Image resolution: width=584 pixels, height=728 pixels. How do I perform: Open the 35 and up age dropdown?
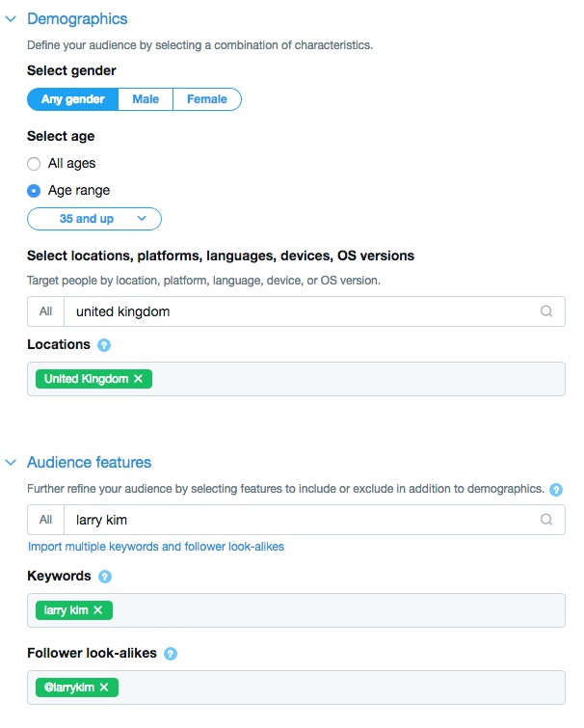(x=94, y=219)
